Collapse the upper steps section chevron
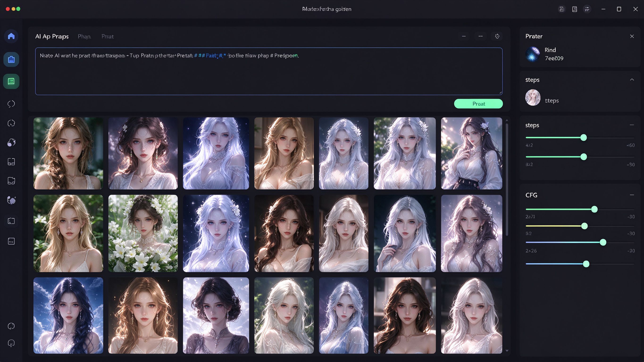The height and width of the screenshot is (362, 644). tap(632, 80)
